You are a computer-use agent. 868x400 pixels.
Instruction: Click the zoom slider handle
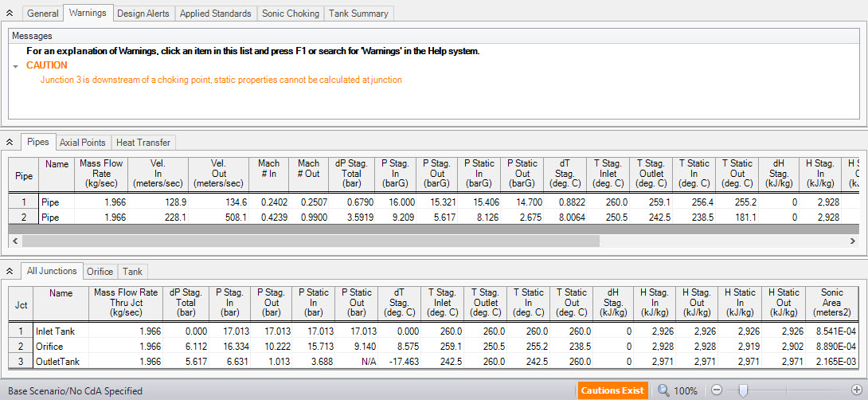(x=743, y=390)
